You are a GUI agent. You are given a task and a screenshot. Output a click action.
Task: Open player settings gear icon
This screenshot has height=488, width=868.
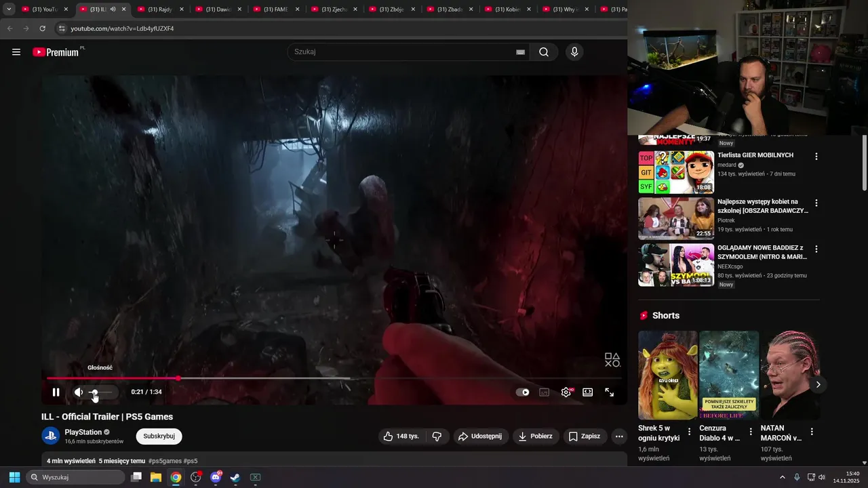(x=566, y=392)
